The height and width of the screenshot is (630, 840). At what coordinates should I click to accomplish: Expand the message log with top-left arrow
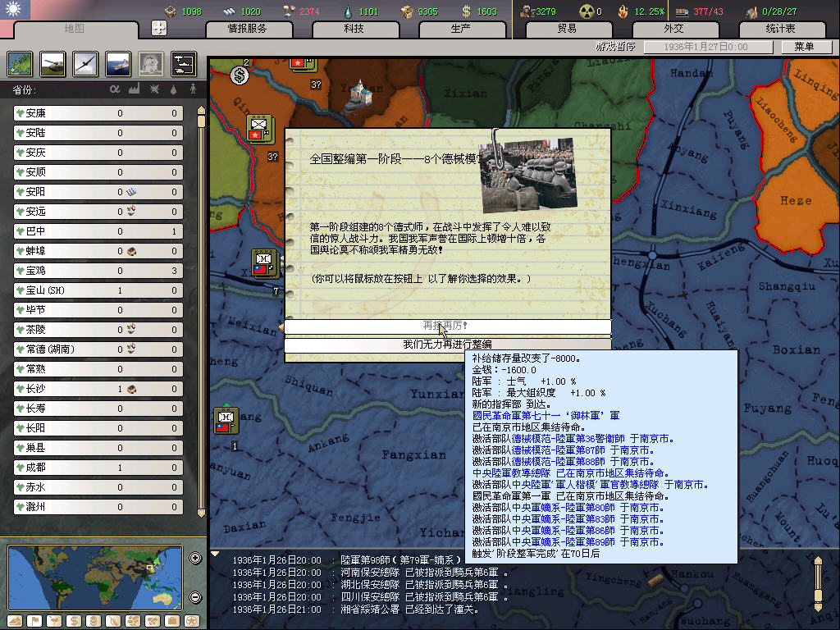(216, 554)
